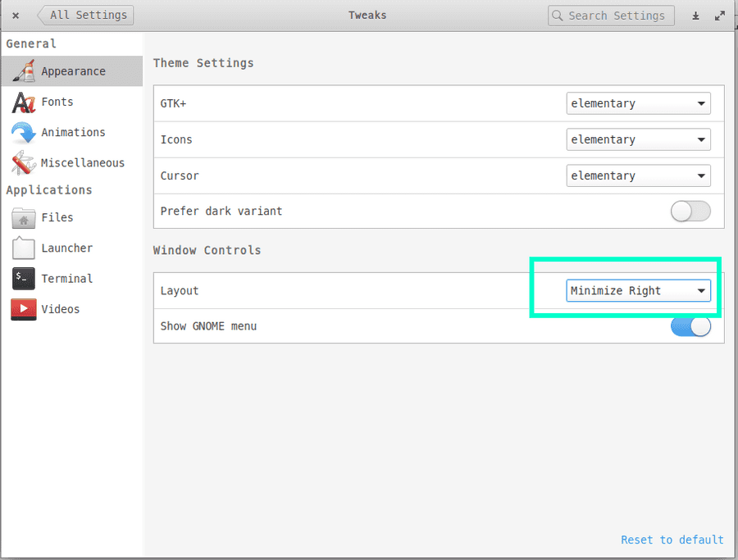The width and height of the screenshot is (738, 560).
Task: Click the Fonts letter icon
Action: click(24, 102)
